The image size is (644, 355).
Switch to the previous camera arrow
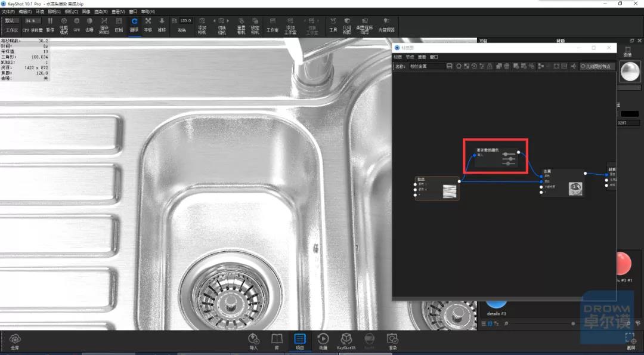click(x=215, y=20)
